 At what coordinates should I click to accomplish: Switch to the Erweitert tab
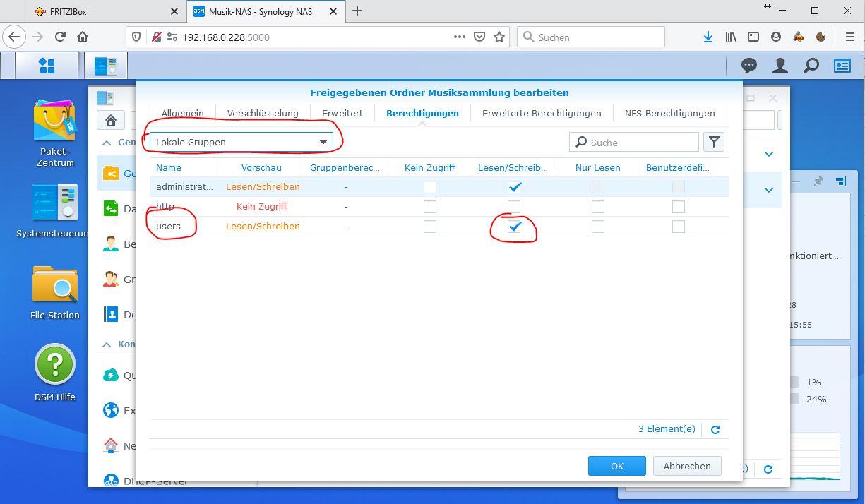[x=342, y=113]
